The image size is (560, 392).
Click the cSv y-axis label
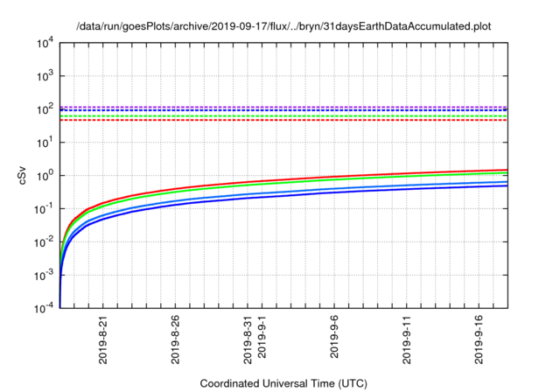coord(24,175)
